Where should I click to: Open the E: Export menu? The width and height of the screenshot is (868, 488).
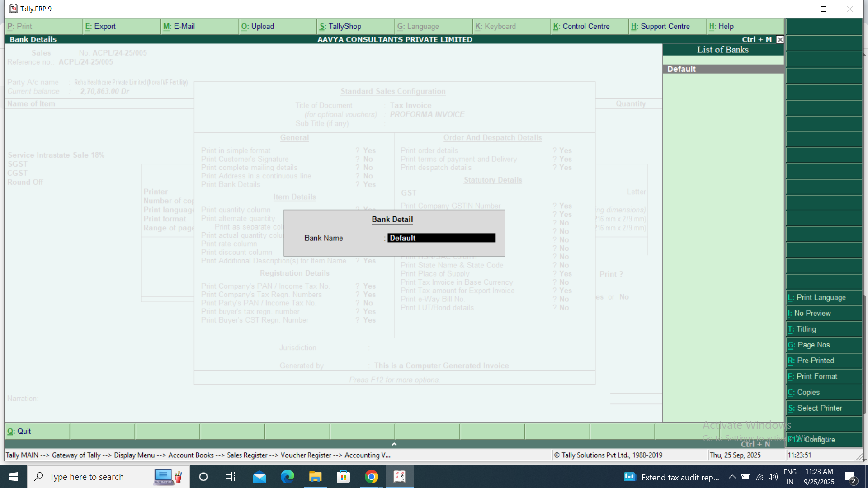pyautogui.click(x=99, y=26)
